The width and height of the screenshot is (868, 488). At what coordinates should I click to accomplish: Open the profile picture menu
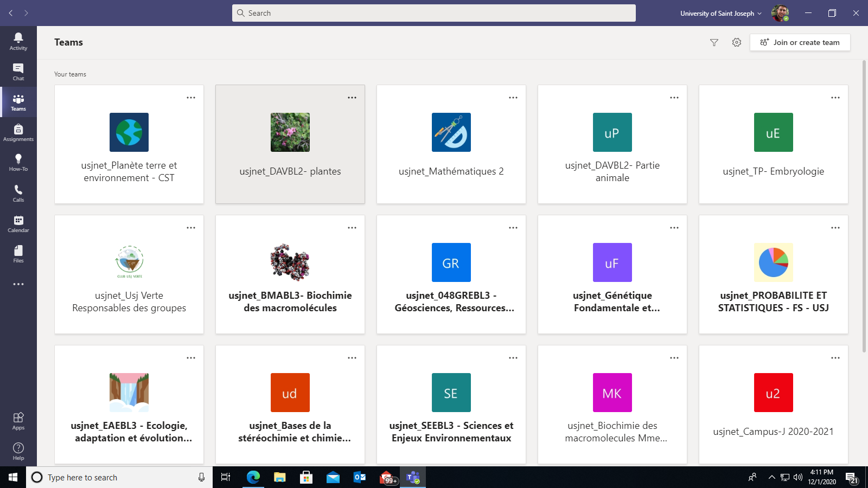coord(780,13)
